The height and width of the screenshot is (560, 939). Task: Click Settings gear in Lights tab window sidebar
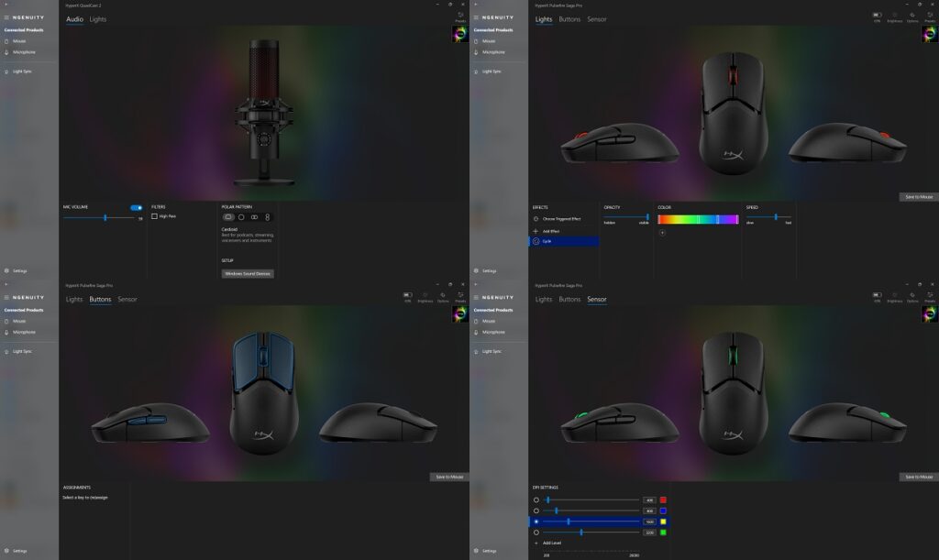tap(476, 270)
